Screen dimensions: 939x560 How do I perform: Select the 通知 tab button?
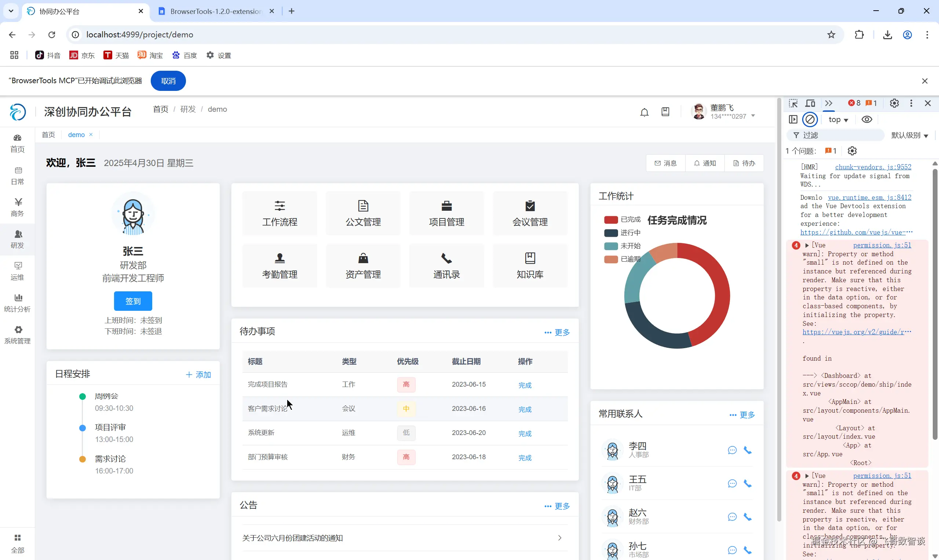[705, 163]
